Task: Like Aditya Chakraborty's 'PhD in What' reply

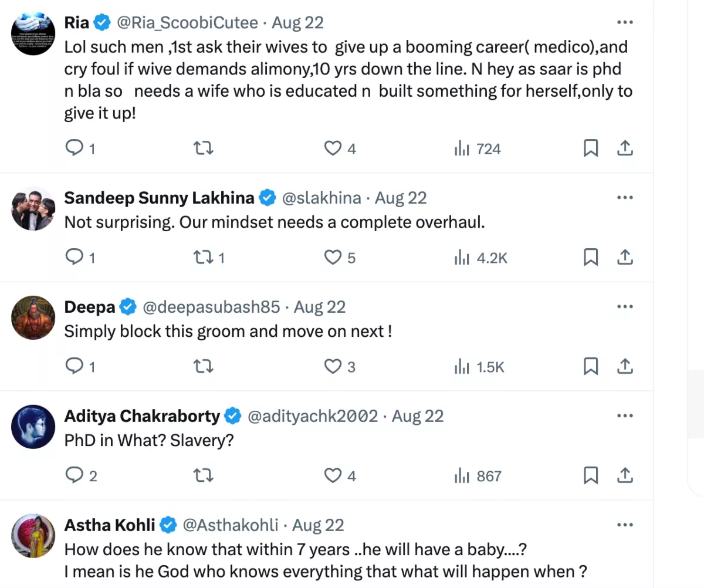Action: point(333,475)
